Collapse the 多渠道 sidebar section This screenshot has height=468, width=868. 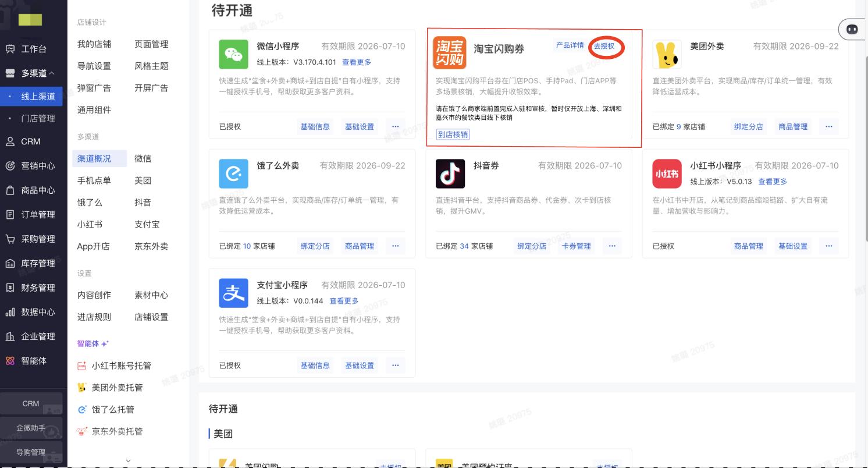coord(38,73)
